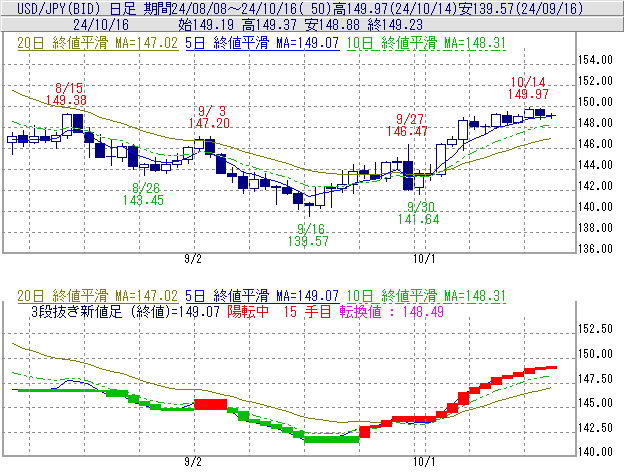This screenshot has height=475, width=624.
Task: Click the closing price 終149.23
Action: coord(395,25)
